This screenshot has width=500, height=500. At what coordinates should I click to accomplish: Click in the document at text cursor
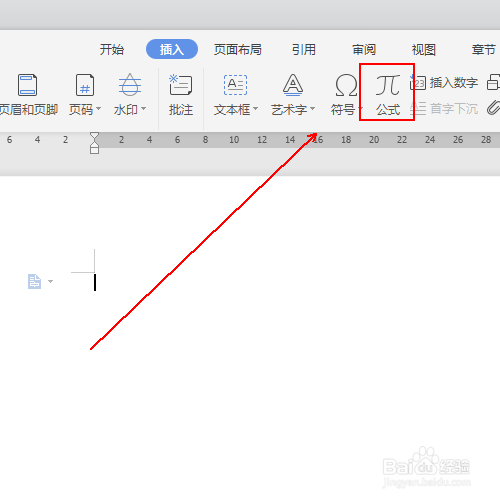pyautogui.click(x=95, y=282)
